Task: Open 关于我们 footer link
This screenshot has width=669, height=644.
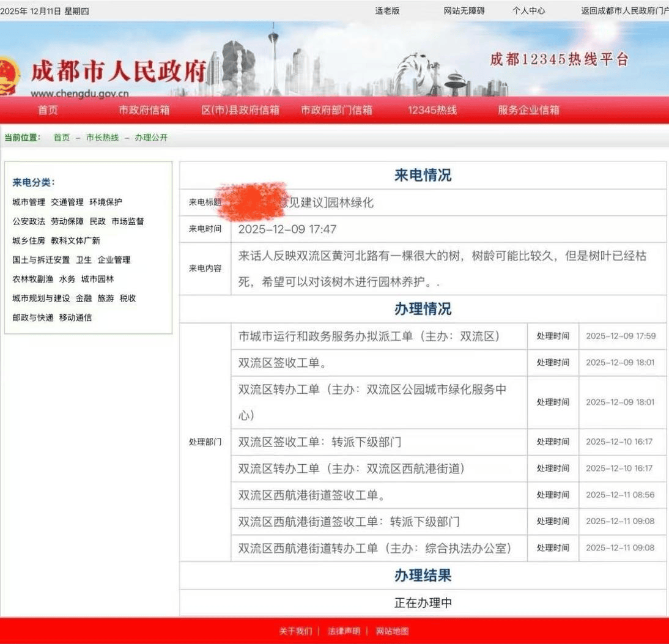Action: (x=295, y=631)
